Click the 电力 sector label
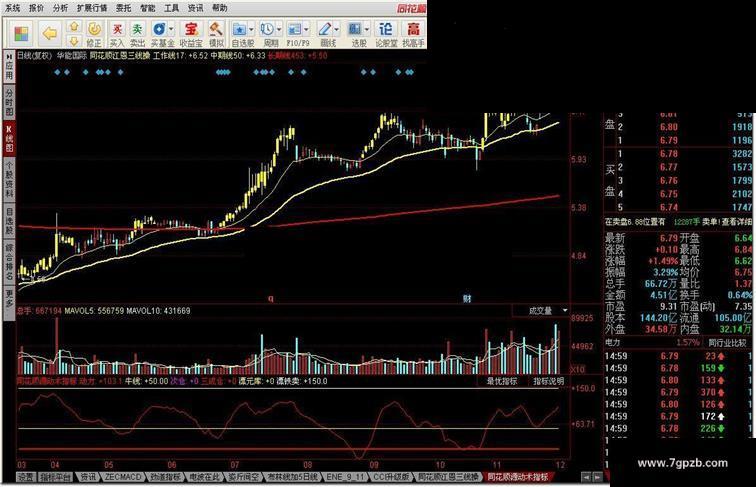756x487 pixels. point(613,342)
